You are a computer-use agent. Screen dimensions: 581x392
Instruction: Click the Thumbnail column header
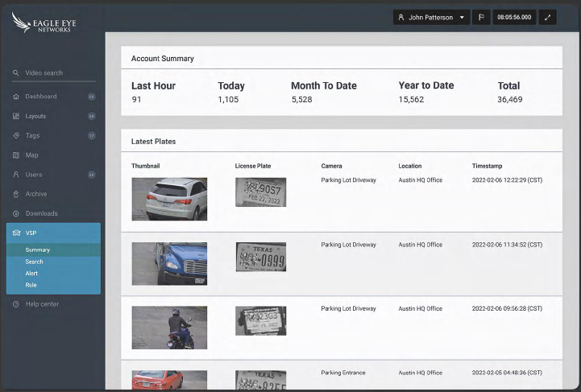point(146,166)
